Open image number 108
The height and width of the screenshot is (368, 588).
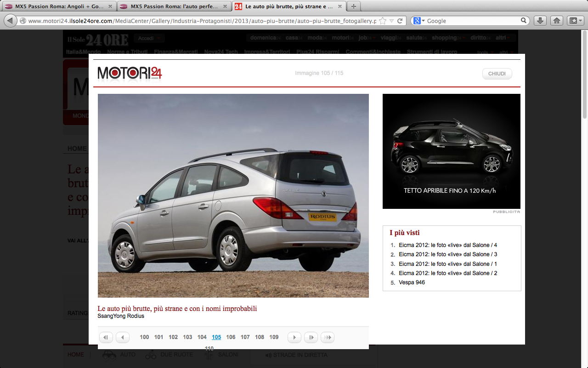point(260,337)
